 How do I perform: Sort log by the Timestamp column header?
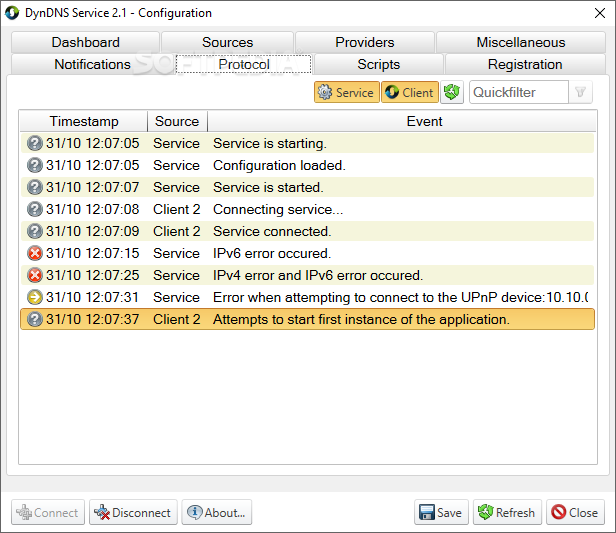point(84,121)
